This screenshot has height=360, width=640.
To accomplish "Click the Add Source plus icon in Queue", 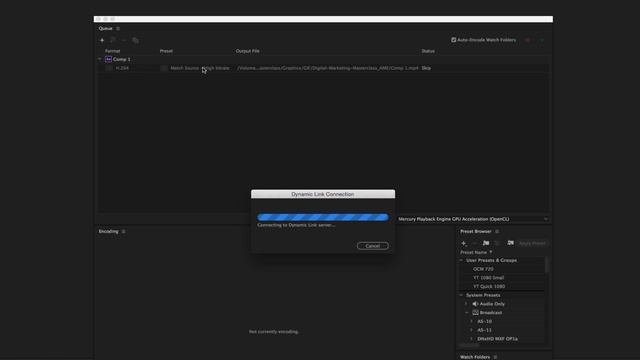I will [x=102, y=40].
